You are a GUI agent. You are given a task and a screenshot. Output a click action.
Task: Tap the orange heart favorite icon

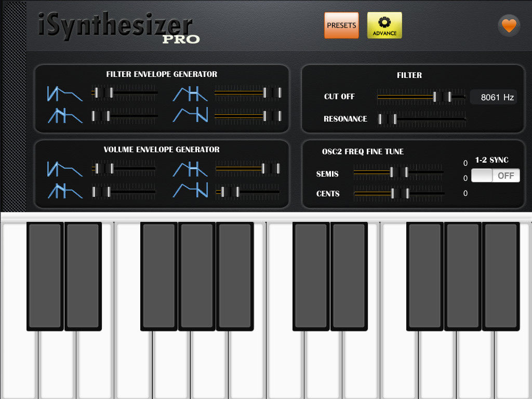[x=509, y=26]
